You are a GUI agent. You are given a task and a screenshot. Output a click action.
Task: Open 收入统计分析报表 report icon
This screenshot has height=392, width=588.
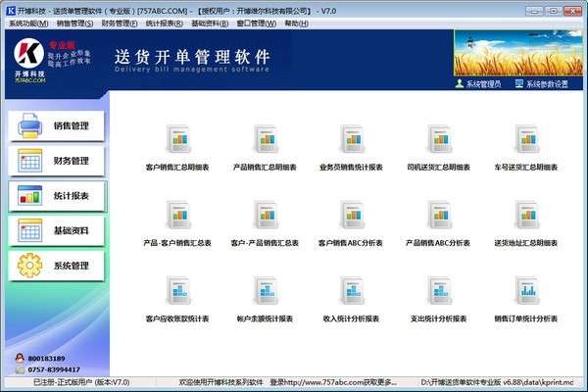352,291
